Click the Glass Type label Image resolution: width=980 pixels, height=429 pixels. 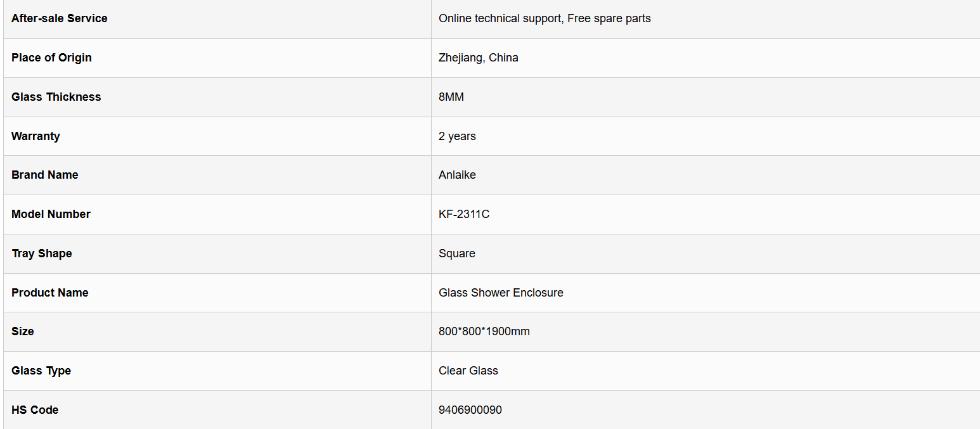pyautogui.click(x=41, y=371)
